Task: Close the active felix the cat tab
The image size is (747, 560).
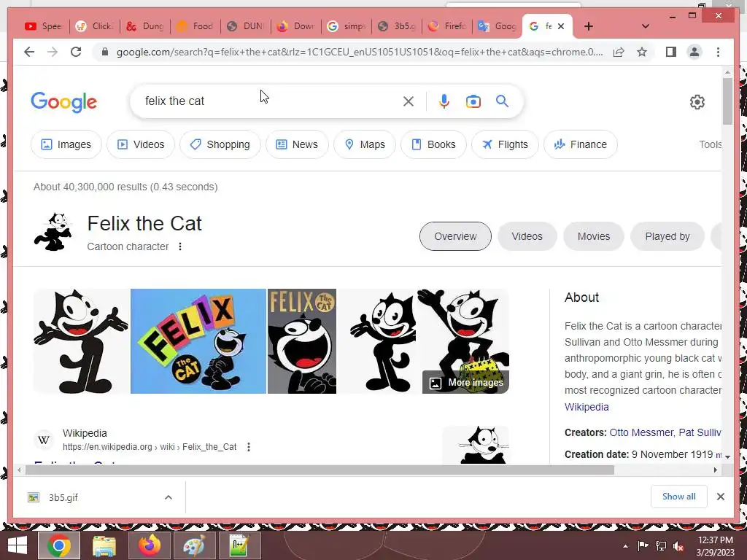Action: click(x=561, y=26)
